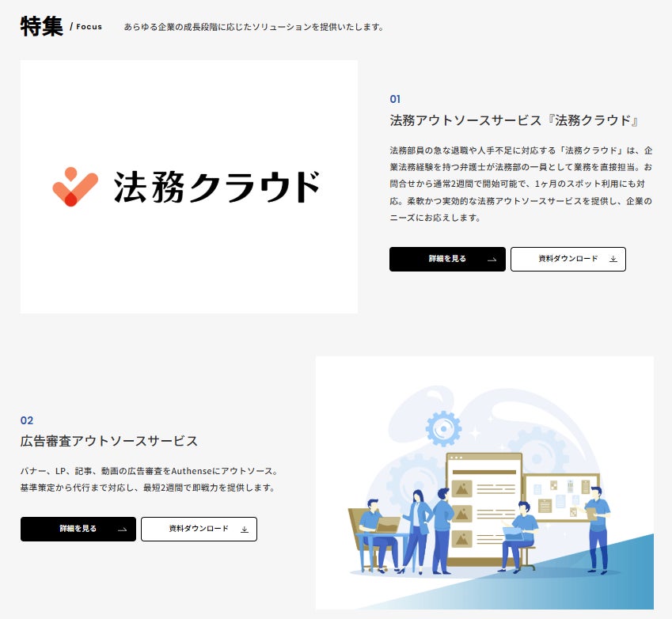Click download icon in 広告審査 資料ダウンロード button
This screenshot has height=619, width=672.
click(245, 530)
